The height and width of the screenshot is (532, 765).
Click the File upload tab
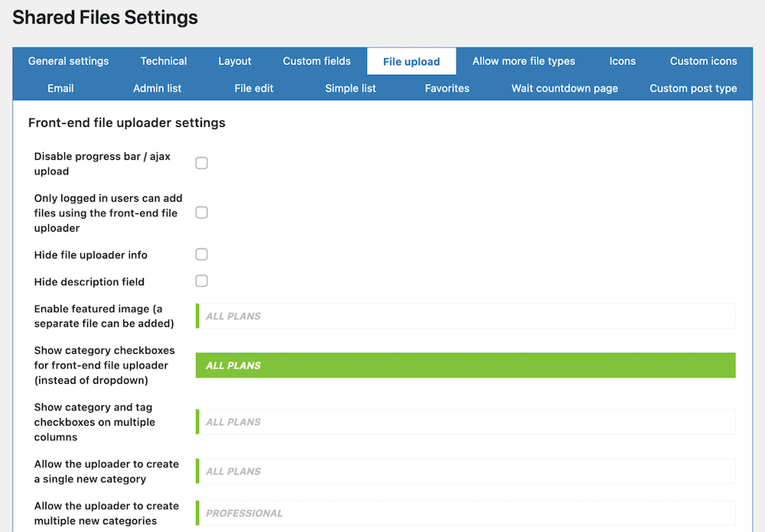pyautogui.click(x=412, y=61)
